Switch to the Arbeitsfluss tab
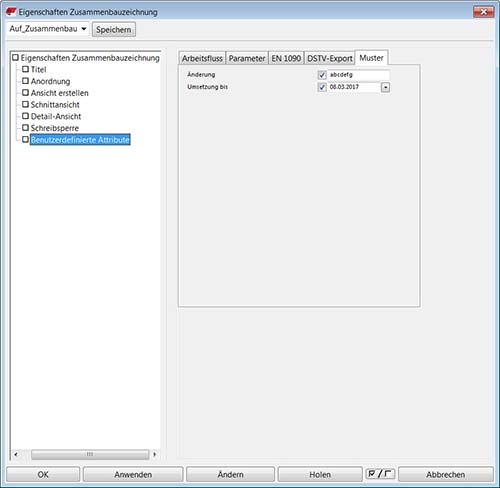500x488 pixels. click(x=202, y=58)
